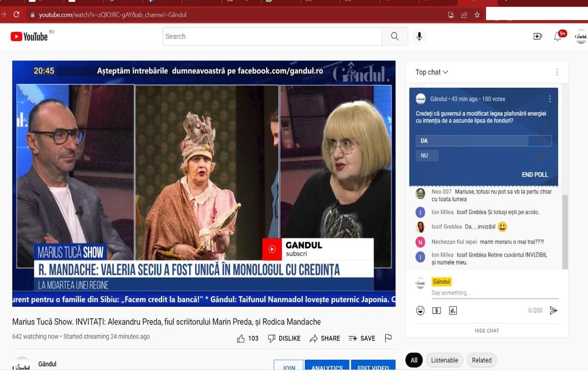
Task: Open the emoji picker in chat
Action: [x=420, y=310]
